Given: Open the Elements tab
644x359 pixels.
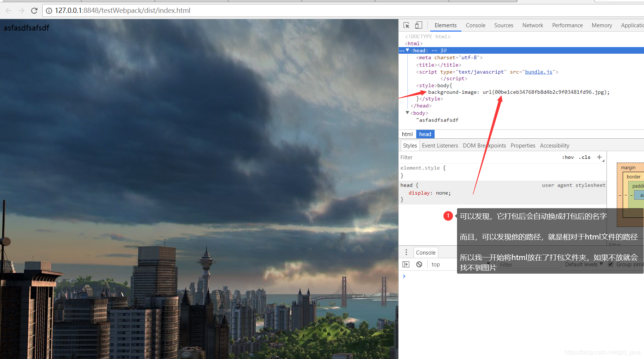Looking at the screenshot, I should pos(445,25).
